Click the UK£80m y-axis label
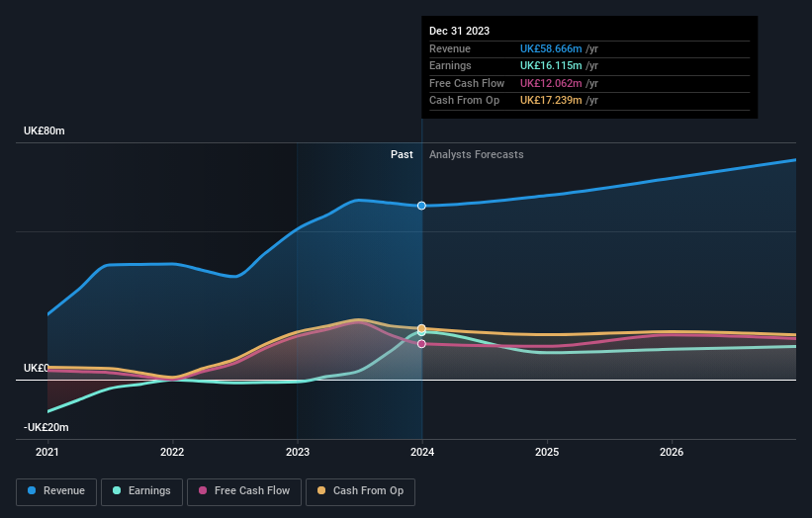812x518 pixels. pyautogui.click(x=45, y=130)
